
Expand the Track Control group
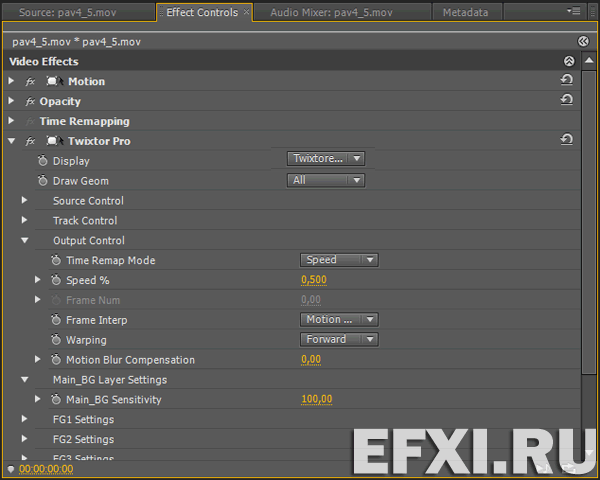pos(24,220)
